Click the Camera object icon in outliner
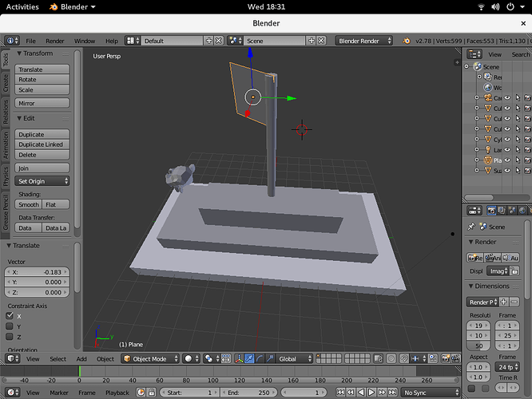 488,97
